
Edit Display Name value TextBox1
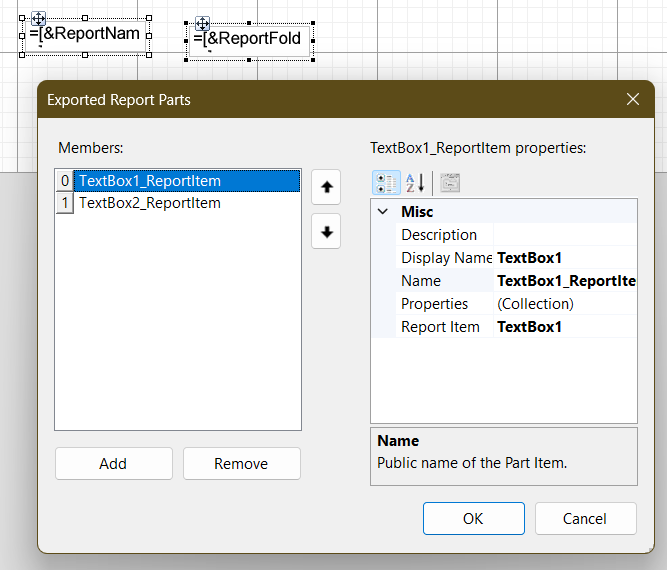(565, 257)
